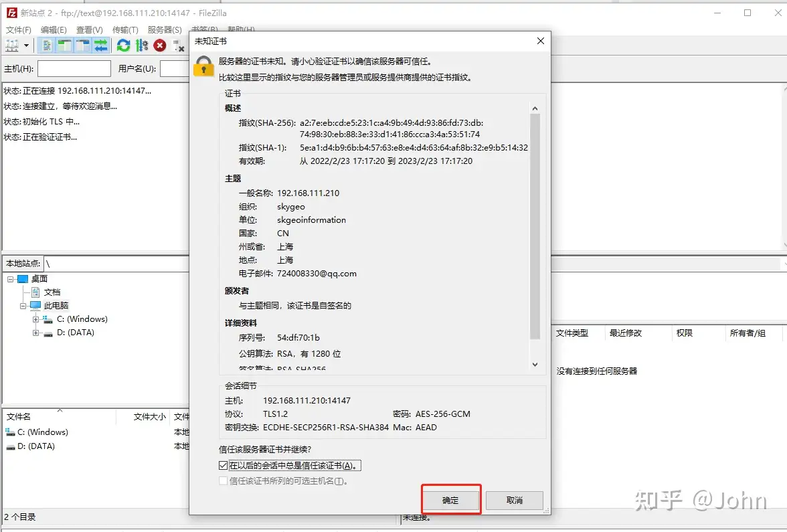Click the disconnect from server icon
Viewport: 787px width, 532px height.
pyautogui.click(x=178, y=46)
